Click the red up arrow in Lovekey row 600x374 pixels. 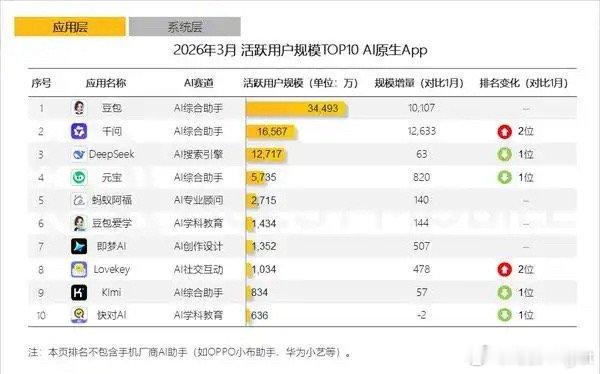point(505,269)
